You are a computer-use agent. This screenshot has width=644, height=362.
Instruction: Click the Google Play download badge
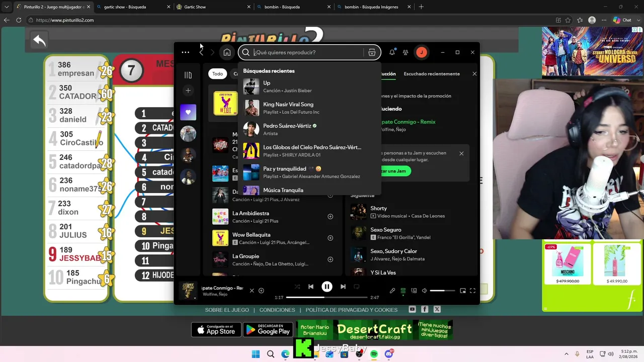268,330
